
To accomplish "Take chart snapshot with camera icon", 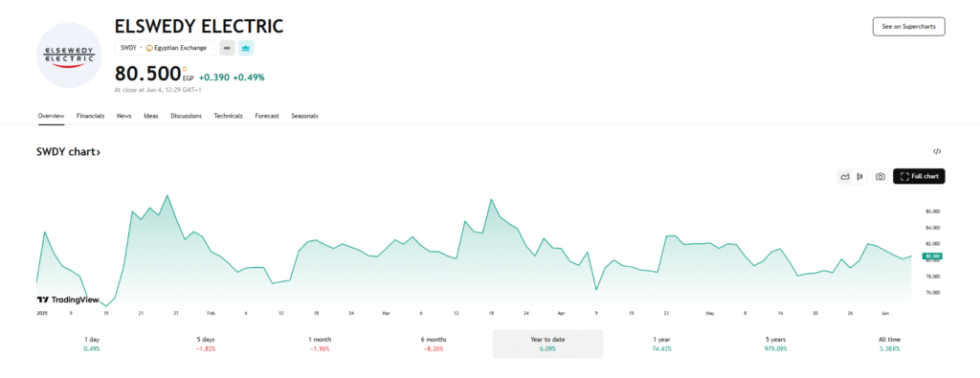I will pos(880,177).
